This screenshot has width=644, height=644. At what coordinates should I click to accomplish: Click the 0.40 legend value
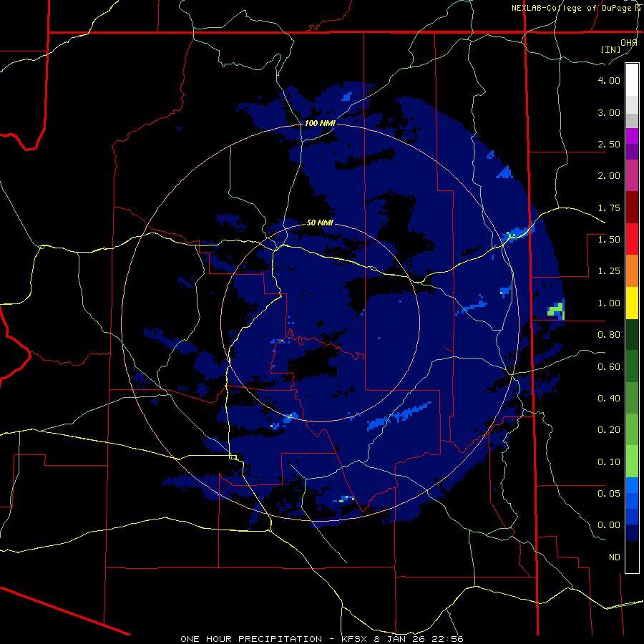tap(609, 399)
